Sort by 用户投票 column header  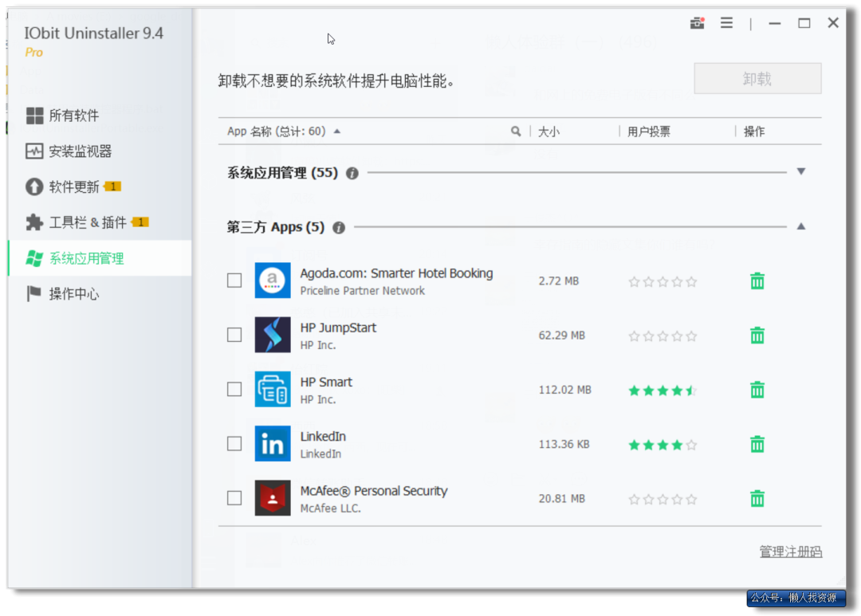pyautogui.click(x=648, y=131)
